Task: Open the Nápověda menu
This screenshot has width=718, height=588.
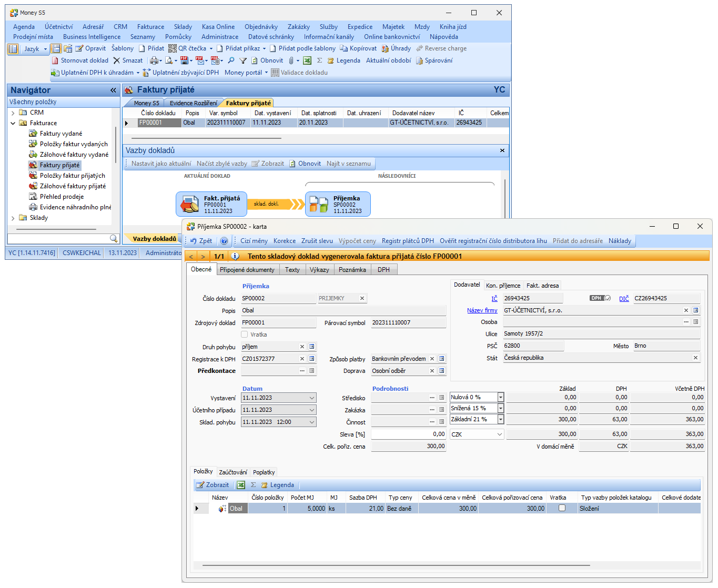Action: click(444, 37)
